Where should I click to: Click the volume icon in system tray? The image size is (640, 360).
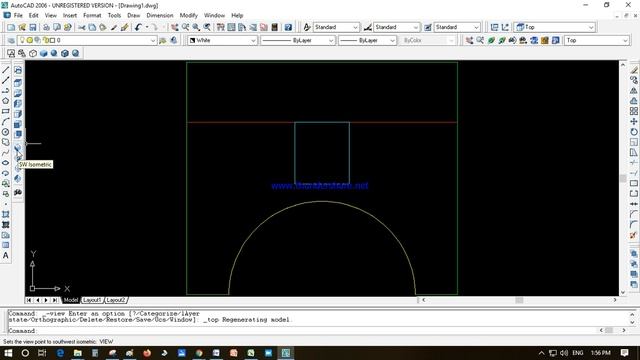click(564, 353)
